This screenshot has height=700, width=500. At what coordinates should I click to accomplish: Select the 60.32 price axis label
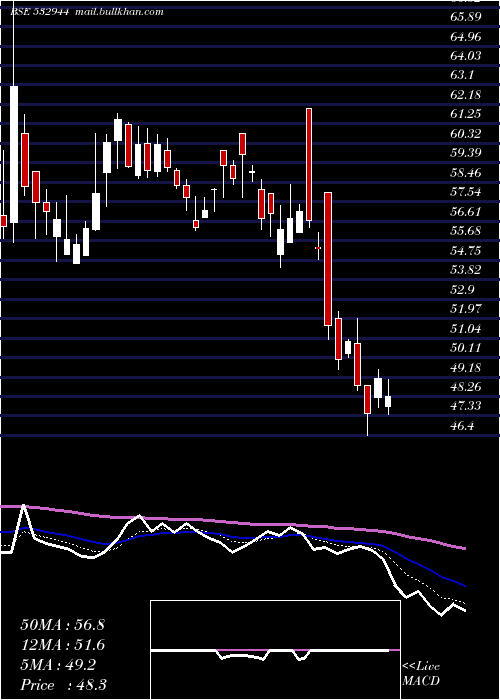coord(466,133)
